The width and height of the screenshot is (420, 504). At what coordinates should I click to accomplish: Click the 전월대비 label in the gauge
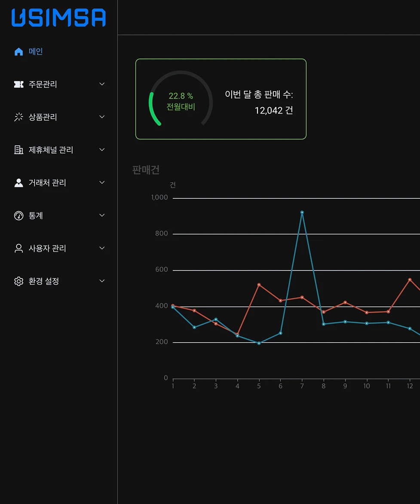(x=181, y=108)
